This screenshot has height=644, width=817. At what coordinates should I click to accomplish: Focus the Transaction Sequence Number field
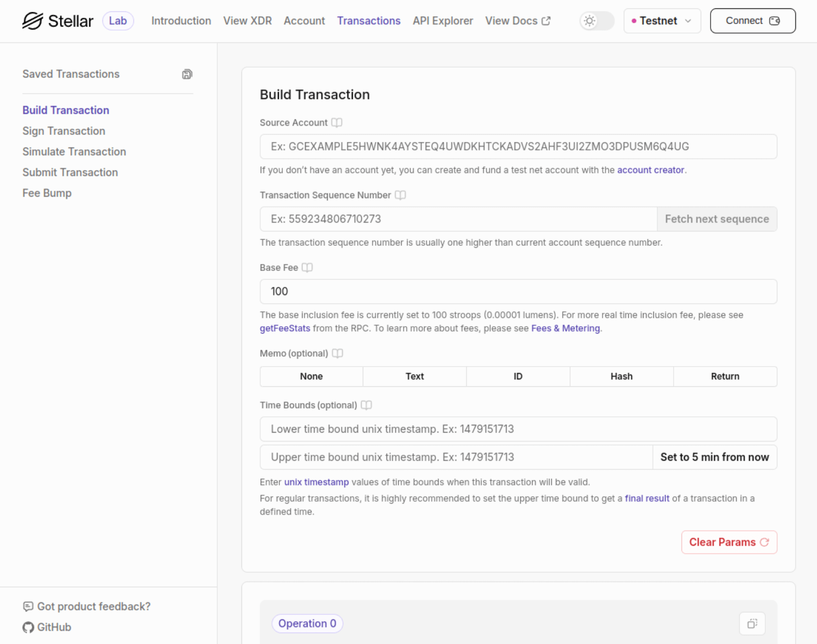click(x=458, y=219)
